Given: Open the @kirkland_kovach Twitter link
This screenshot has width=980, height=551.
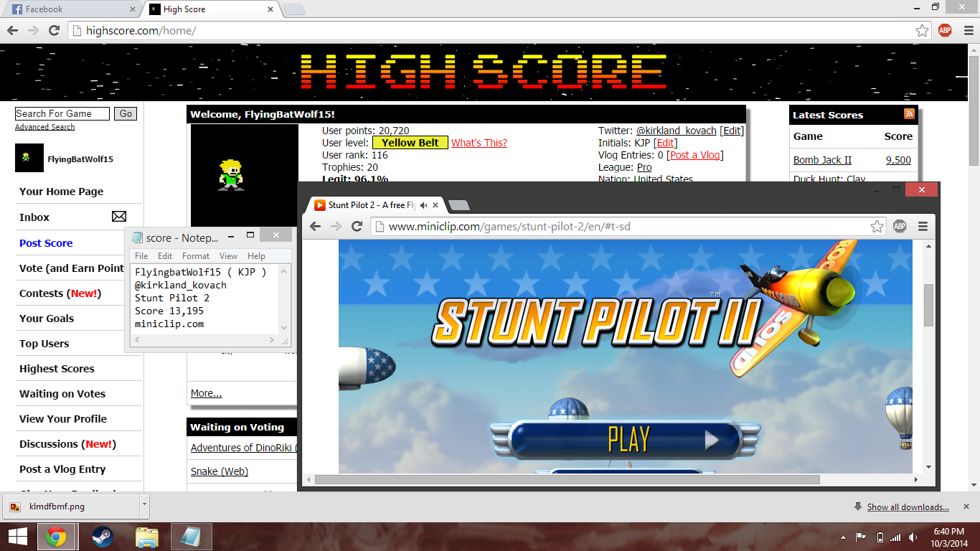Looking at the screenshot, I should point(677,131).
